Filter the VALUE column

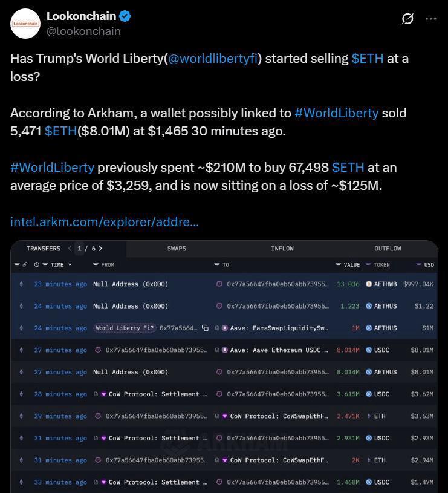click(339, 264)
